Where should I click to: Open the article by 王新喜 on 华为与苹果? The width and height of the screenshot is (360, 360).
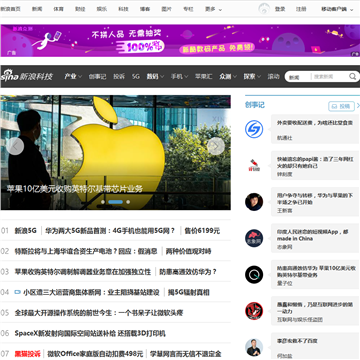315,199
